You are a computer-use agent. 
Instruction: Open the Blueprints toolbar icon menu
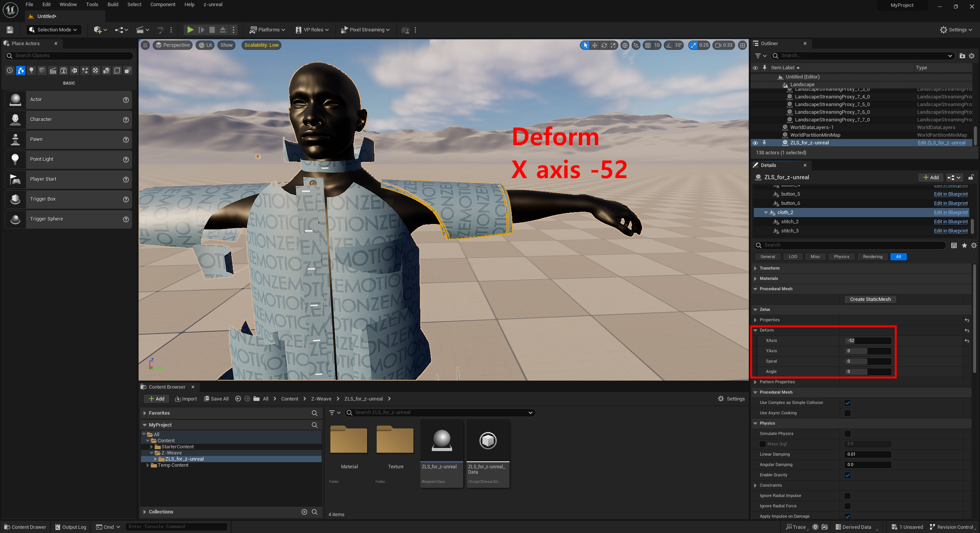point(121,30)
